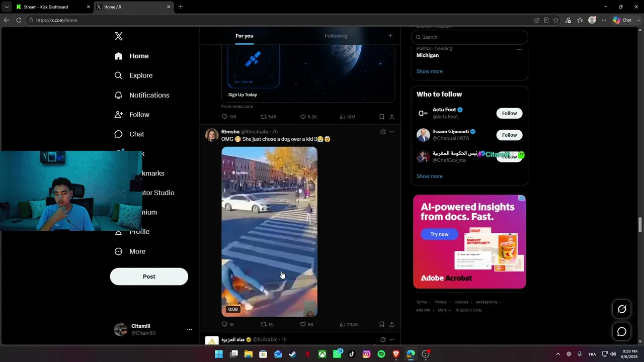Open the X logo home link
Viewport: 644px width, 362px height.
(x=119, y=36)
